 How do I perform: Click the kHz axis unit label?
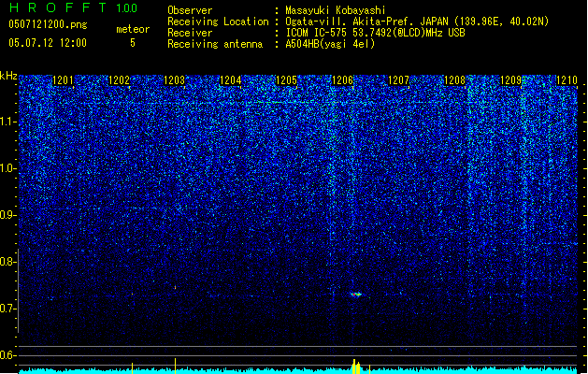(x=8, y=76)
